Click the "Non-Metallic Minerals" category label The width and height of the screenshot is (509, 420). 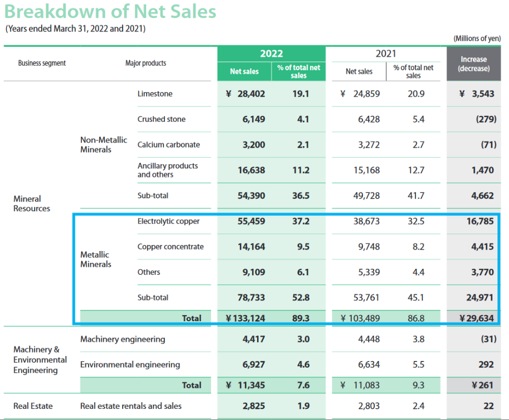103,145
